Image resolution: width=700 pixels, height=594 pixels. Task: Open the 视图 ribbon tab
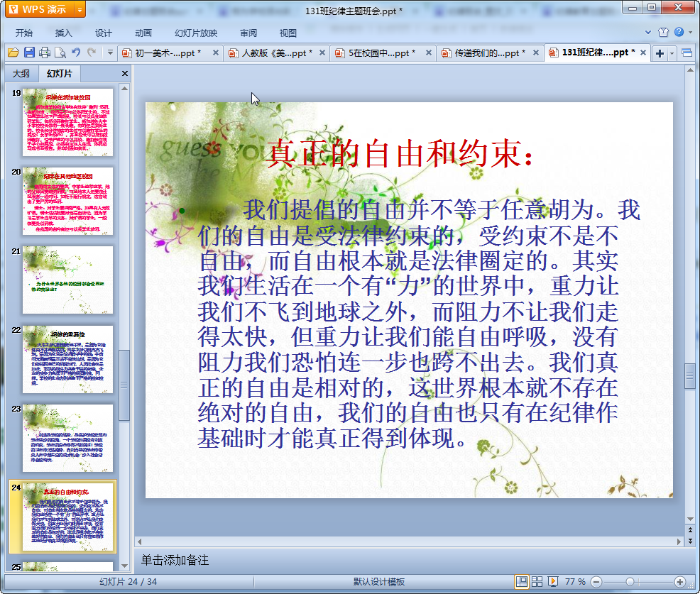click(x=288, y=33)
